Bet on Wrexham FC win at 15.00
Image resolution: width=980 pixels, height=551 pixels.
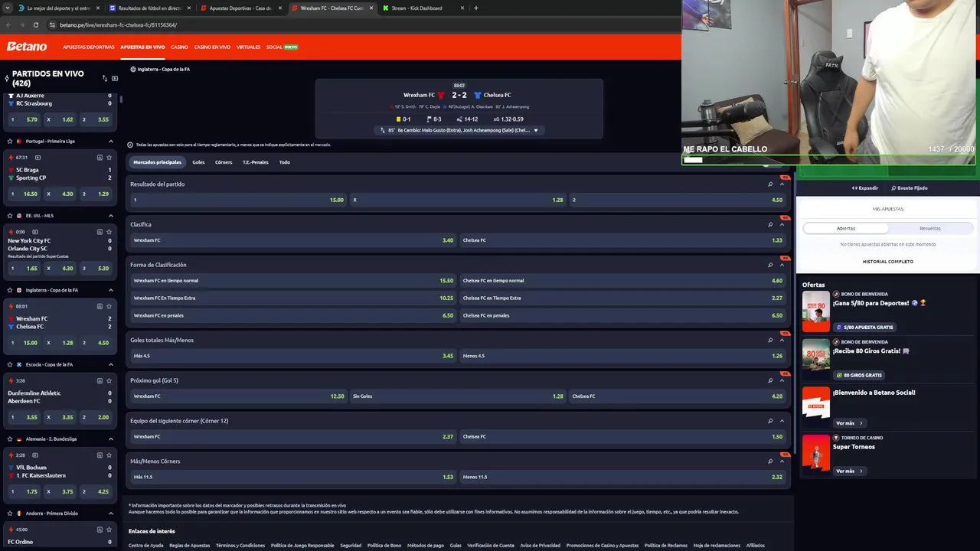coord(238,200)
